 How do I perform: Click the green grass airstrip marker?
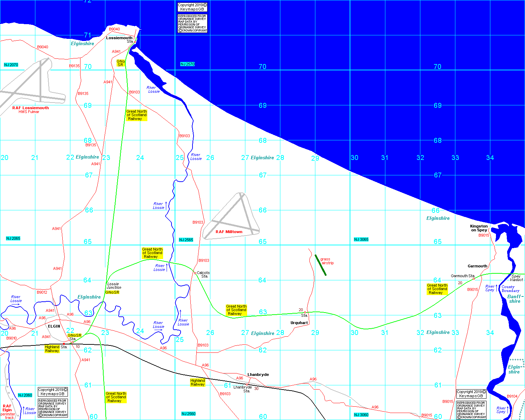pyautogui.click(x=321, y=265)
